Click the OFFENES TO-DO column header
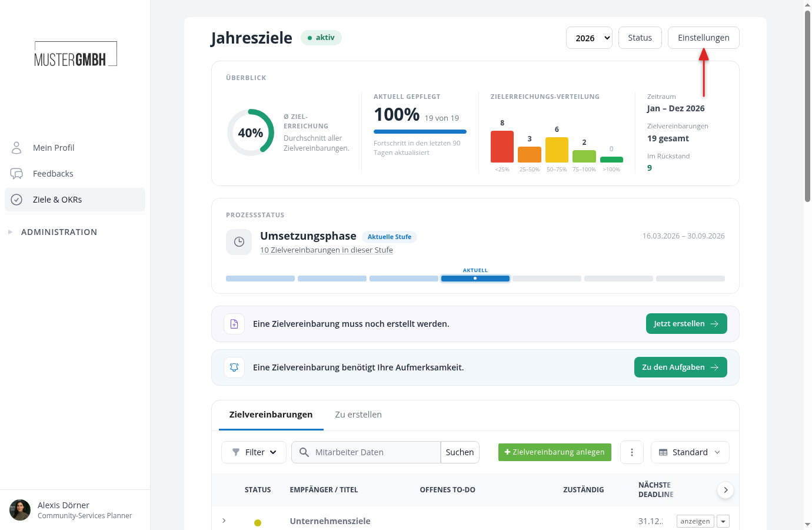This screenshot has height=530, width=812. (447, 490)
